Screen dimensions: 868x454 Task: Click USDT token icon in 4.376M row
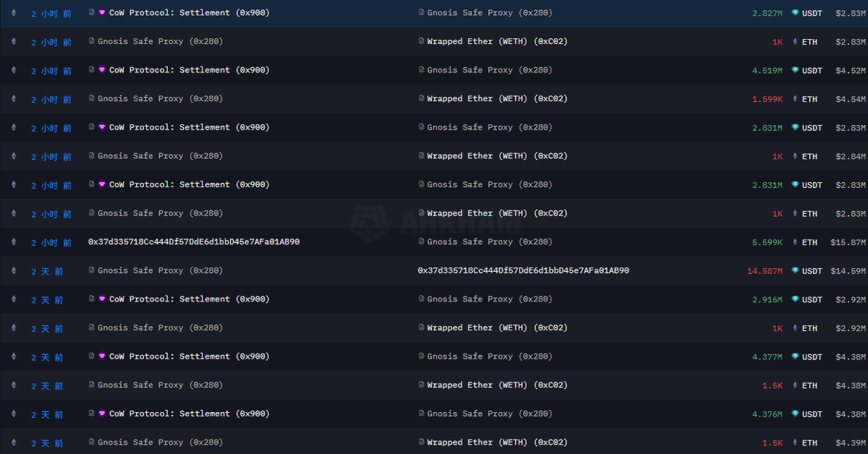[795, 414]
